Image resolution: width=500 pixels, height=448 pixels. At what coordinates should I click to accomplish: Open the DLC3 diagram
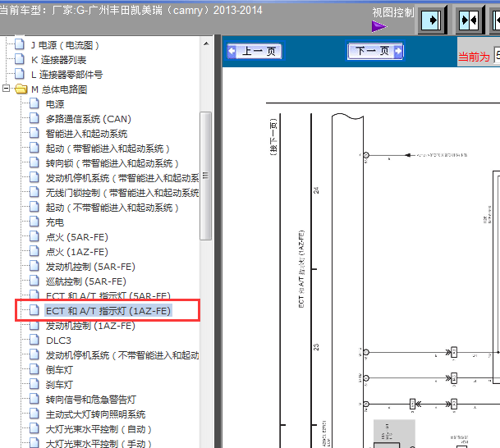(58, 341)
